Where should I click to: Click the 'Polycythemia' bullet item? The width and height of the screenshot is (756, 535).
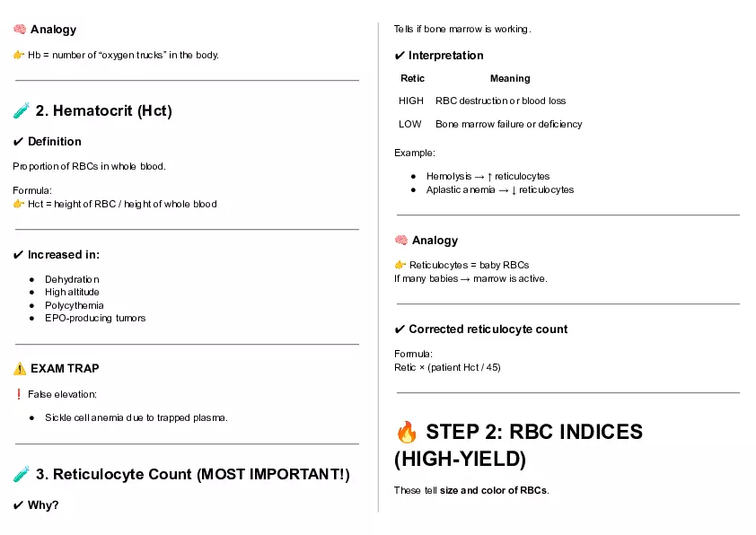pyautogui.click(x=75, y=305)
